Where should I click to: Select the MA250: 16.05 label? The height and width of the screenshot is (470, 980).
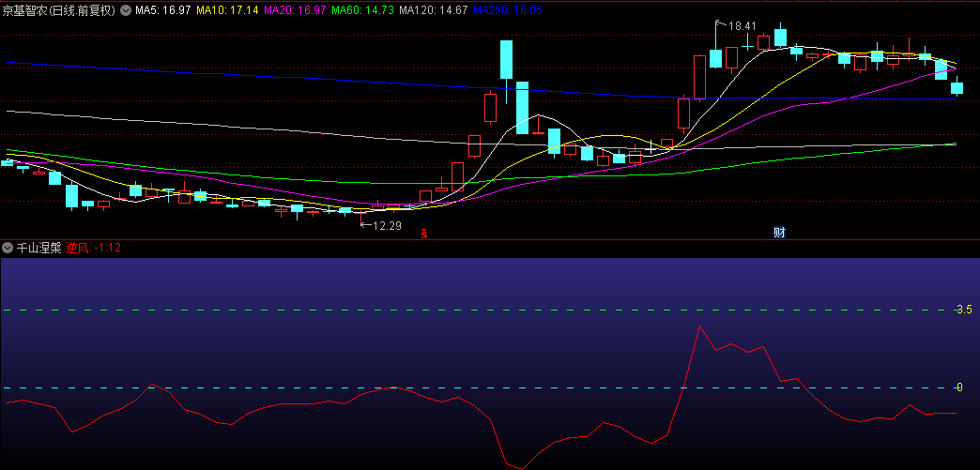point(508,10)
